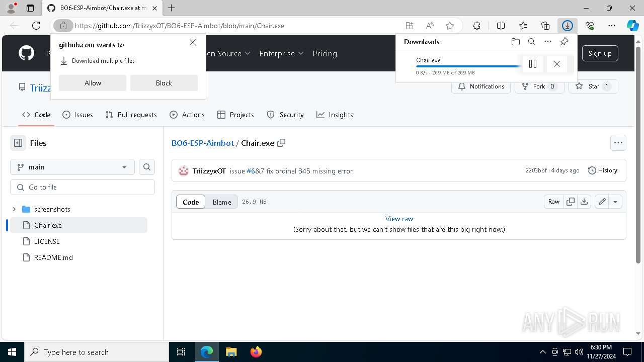
Task: Open Copilot sidebar icon
Action: pos(632,26)
